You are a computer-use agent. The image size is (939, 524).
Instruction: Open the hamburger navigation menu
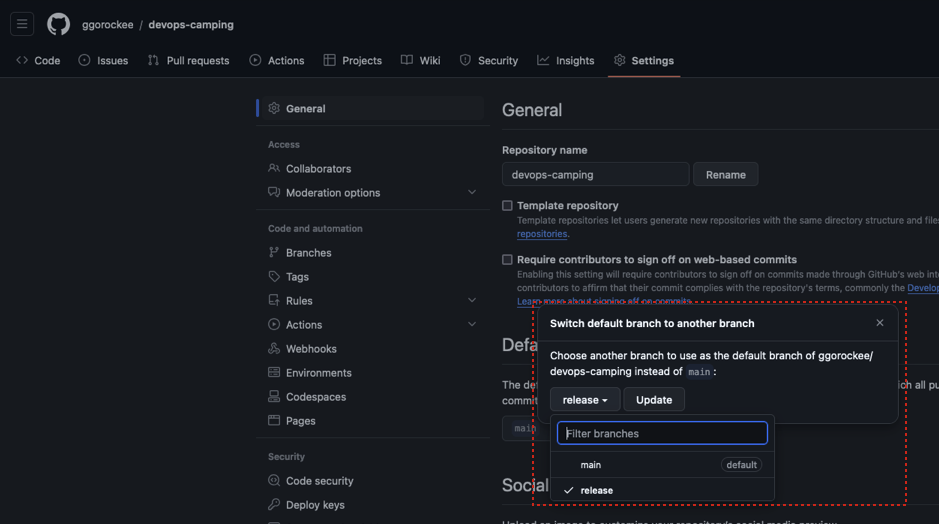tap(22, 25)
